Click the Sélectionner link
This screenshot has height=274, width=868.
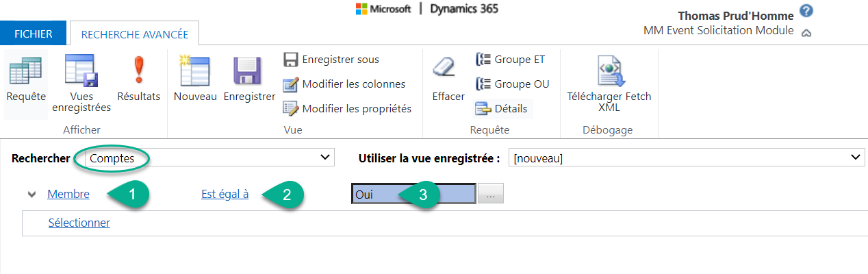[79, 223]
